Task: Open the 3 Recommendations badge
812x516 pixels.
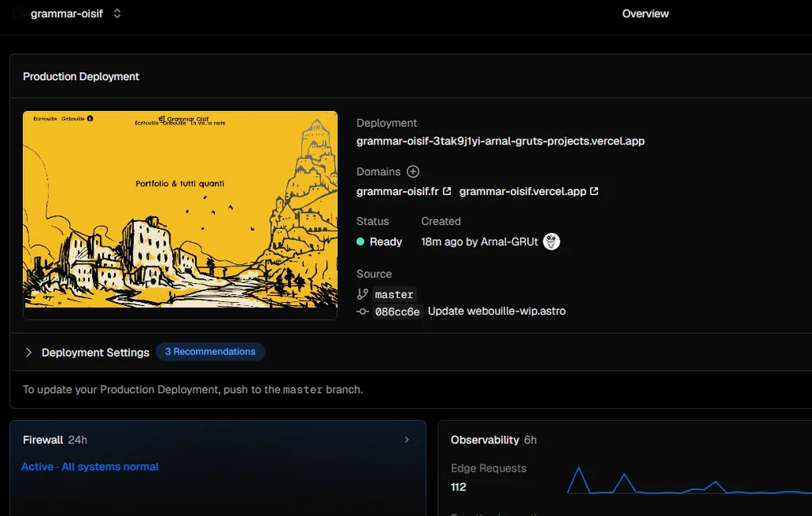Action: click(210, 352)
